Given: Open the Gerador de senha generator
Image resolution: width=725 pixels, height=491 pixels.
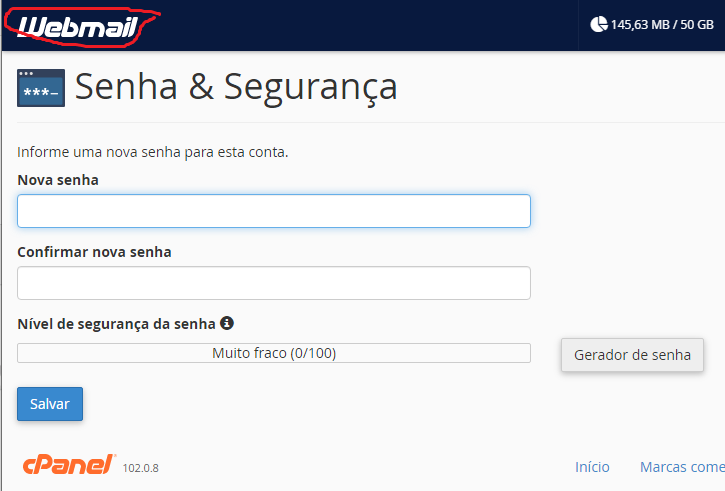Looking at the screenshot, I should [632, 355].
